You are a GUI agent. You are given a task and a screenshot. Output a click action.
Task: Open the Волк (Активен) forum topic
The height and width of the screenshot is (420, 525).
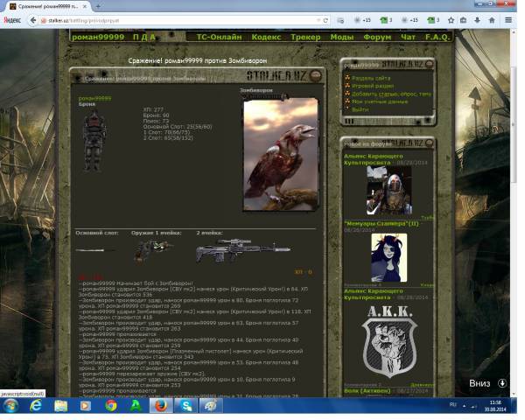point(367,390)
